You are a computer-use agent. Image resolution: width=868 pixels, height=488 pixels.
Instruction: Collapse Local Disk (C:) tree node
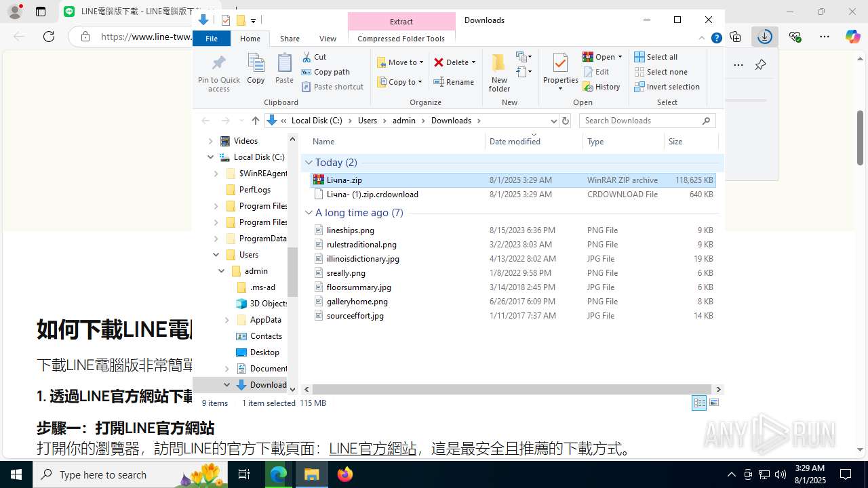click(210, 157)
